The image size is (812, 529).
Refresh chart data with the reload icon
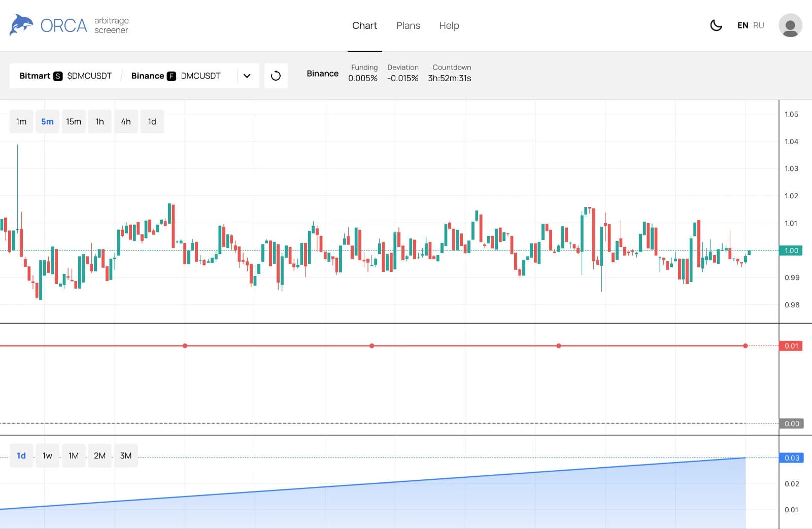(276, 76)
